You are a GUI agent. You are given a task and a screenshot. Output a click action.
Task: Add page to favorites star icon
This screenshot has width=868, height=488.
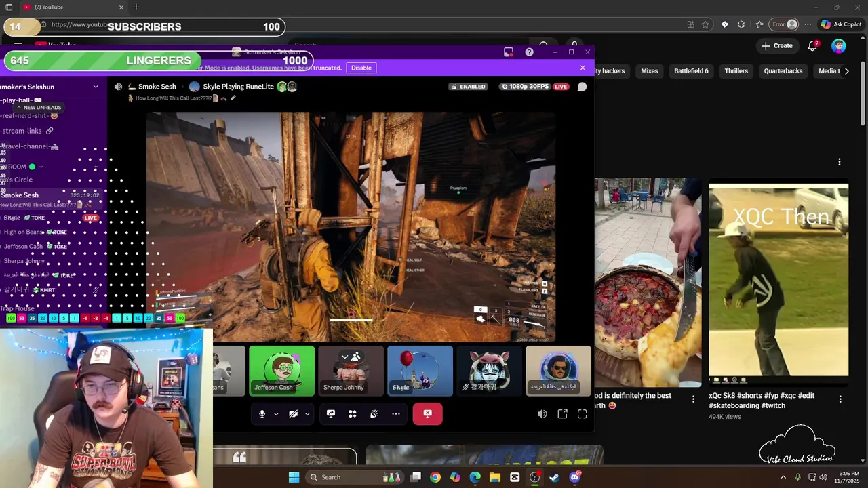(x=705, y=24)
